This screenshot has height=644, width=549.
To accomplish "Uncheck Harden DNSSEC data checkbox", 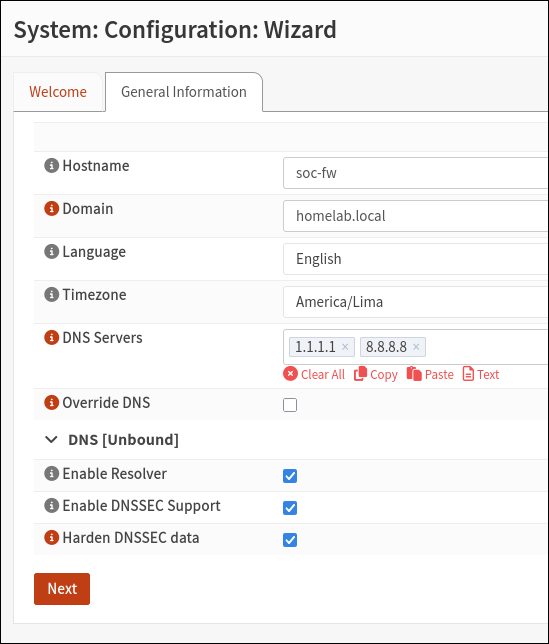I will (x=290, y=540).
